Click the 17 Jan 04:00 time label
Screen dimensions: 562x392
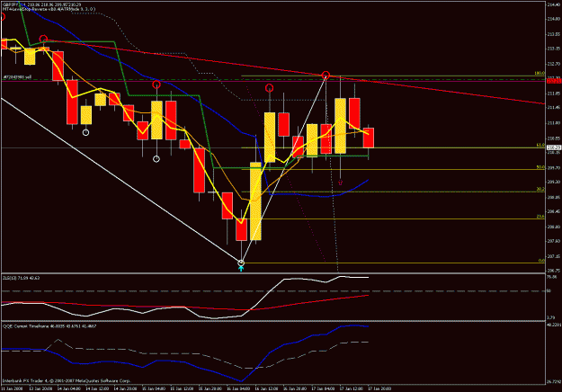tap(323, 388)
